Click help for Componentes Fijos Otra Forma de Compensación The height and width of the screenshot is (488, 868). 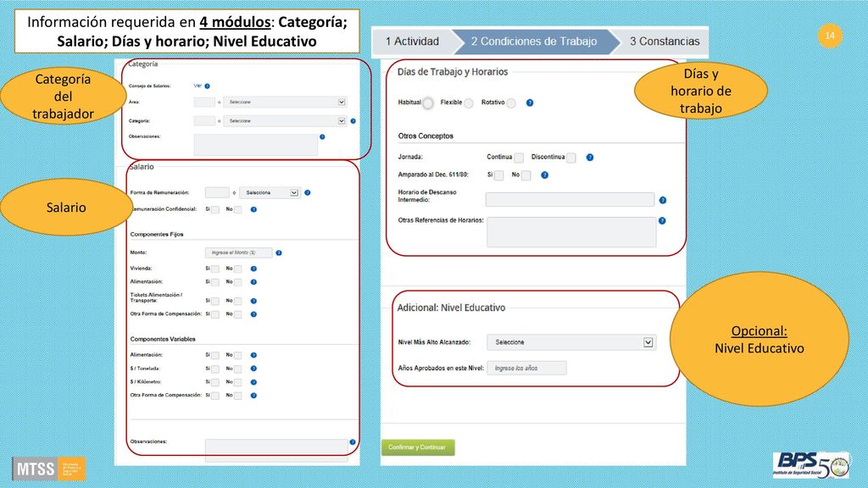point(253,314)
